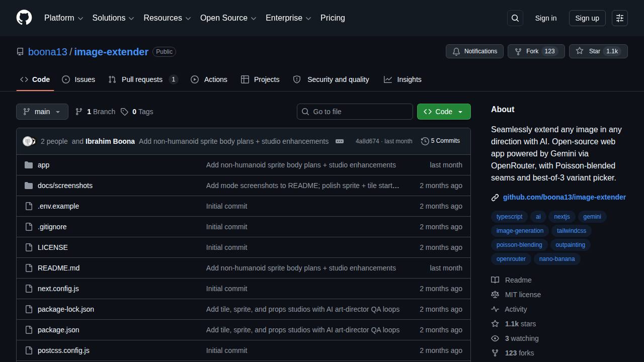Open commit hash 4a8d674

coord(367,141)
